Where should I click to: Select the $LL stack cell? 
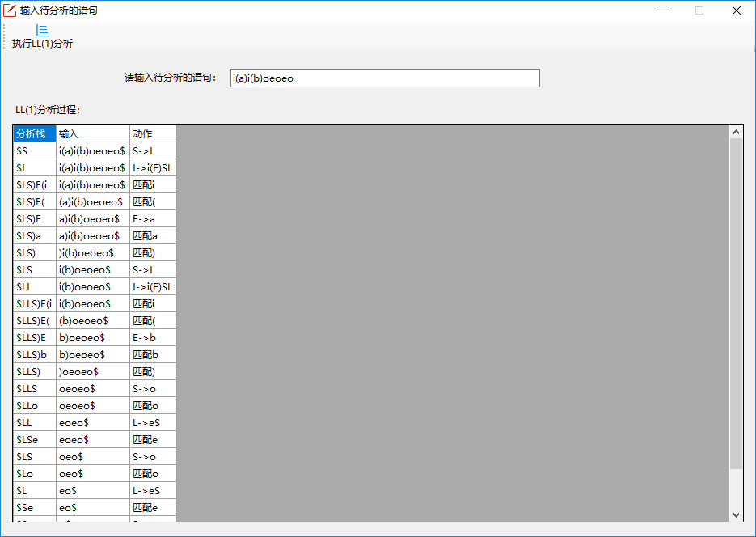pyautogui.click(x=35, y=423)
